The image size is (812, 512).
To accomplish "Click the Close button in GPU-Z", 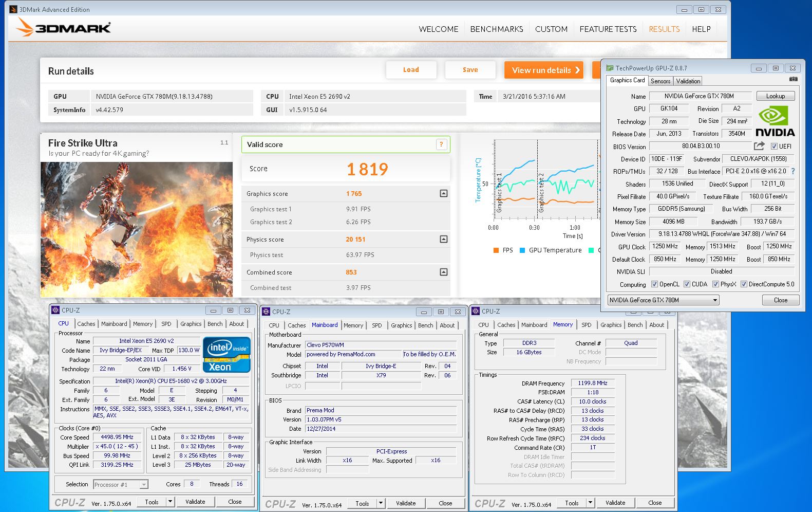I will 780,300.
